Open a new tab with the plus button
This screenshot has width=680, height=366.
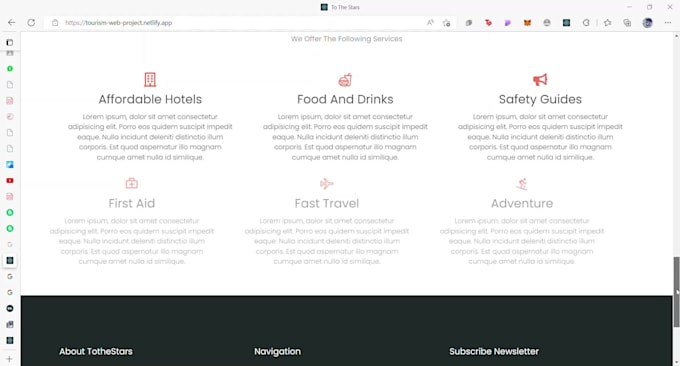pos(10,359)
